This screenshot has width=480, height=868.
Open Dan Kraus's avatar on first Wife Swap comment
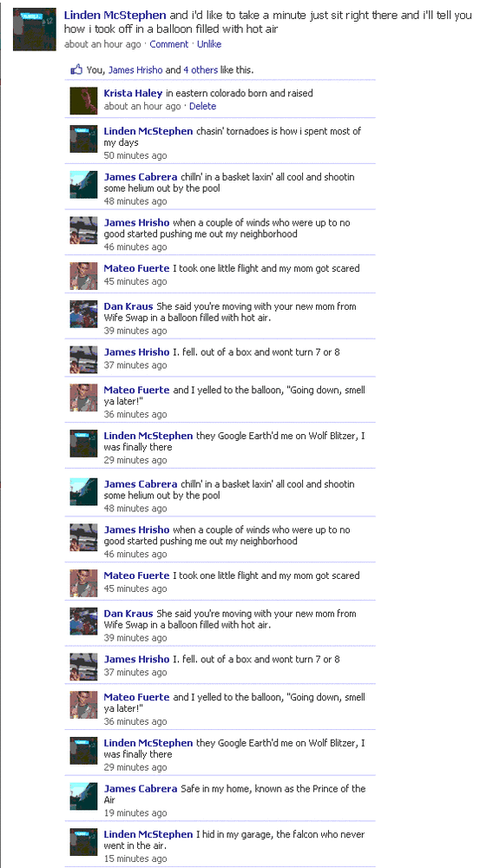pyautogui.click(x=83, y=314)
